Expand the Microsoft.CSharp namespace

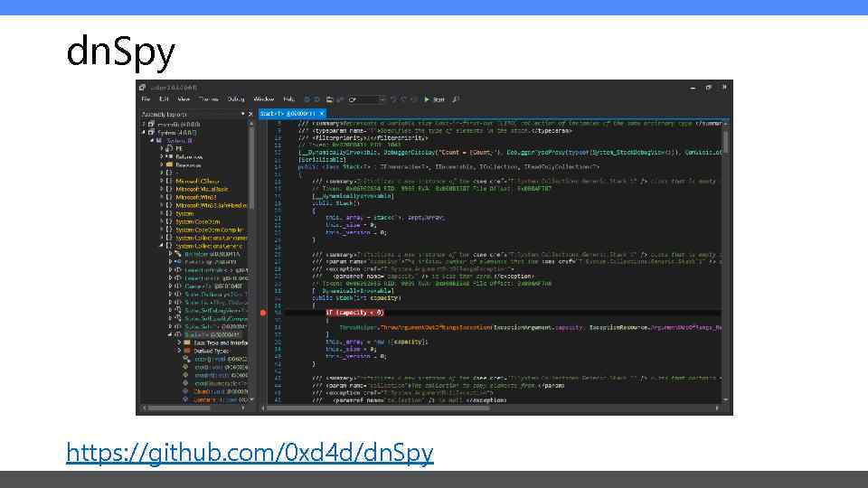pos(162,181)
